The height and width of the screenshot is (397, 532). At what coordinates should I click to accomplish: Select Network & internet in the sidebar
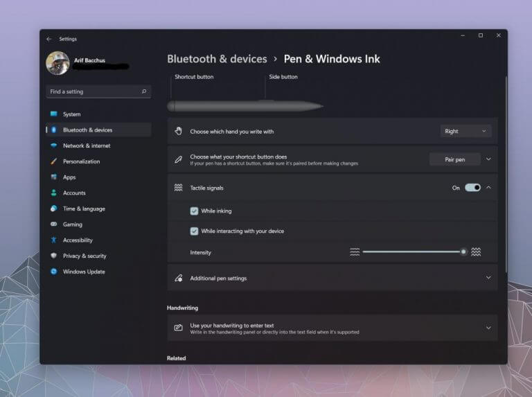[99, 145]
